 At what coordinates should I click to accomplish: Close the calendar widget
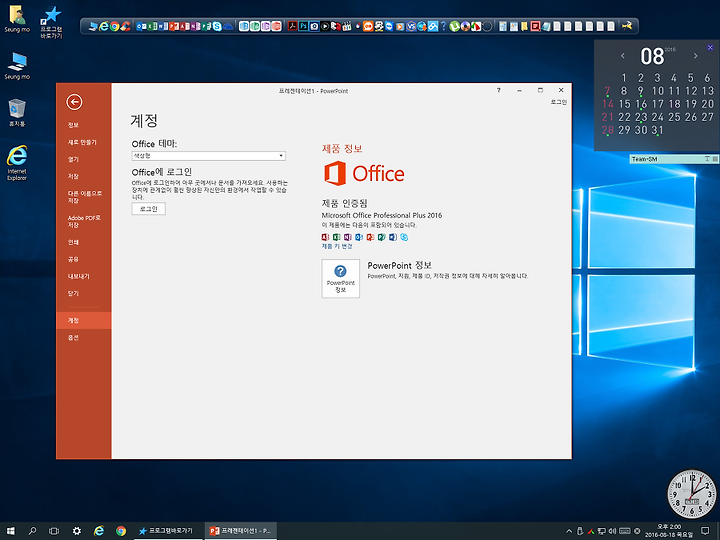tap(710, 47)
